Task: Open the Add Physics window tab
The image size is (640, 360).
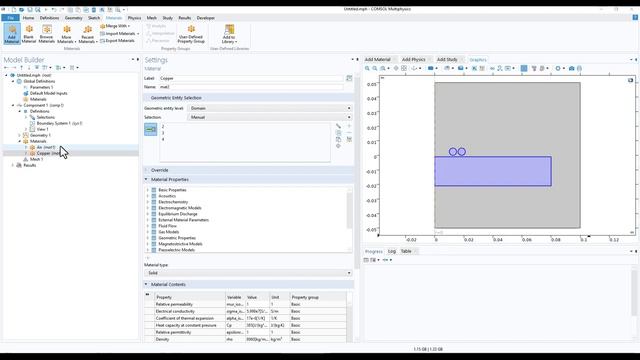Action: [x=413, y=60]
